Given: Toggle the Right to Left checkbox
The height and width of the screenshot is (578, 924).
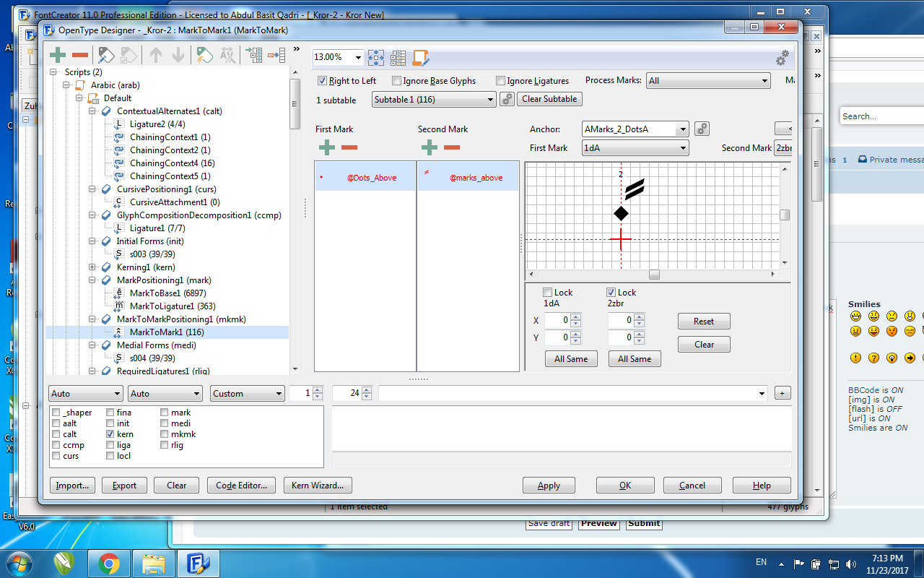Looking at the screenshot, I should [x=323, y=81].
